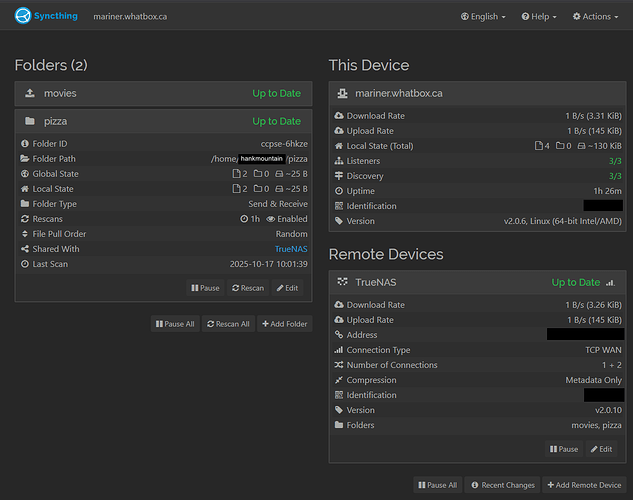Open the Recent Changes list
The image size is (633, 500).
503,485
